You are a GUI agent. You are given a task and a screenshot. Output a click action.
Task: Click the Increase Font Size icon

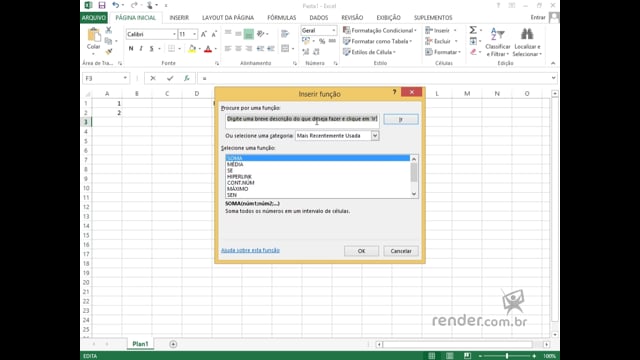[204, 34]
